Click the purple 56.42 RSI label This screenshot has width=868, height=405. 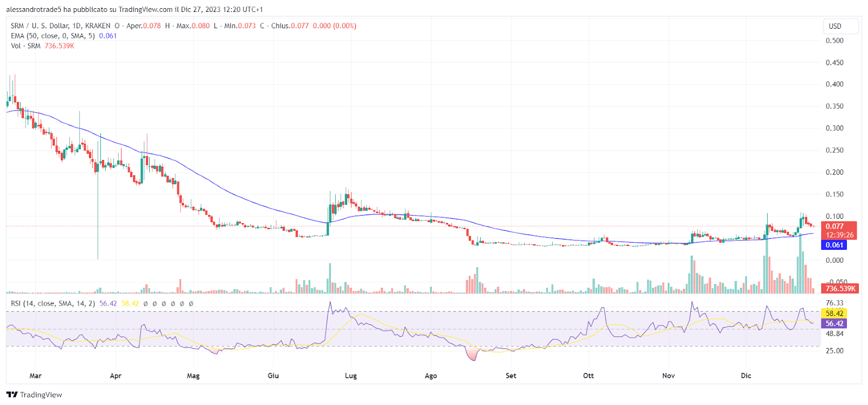(834, 324)
